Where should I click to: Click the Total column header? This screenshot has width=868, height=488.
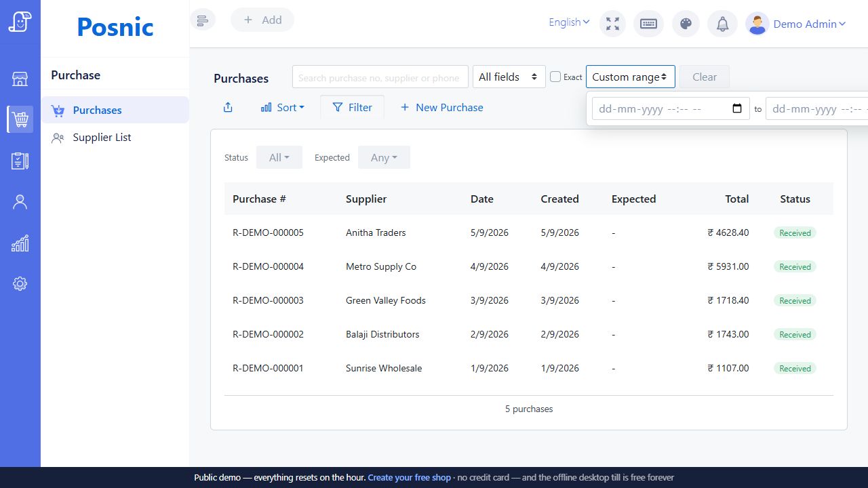point(736,199)
